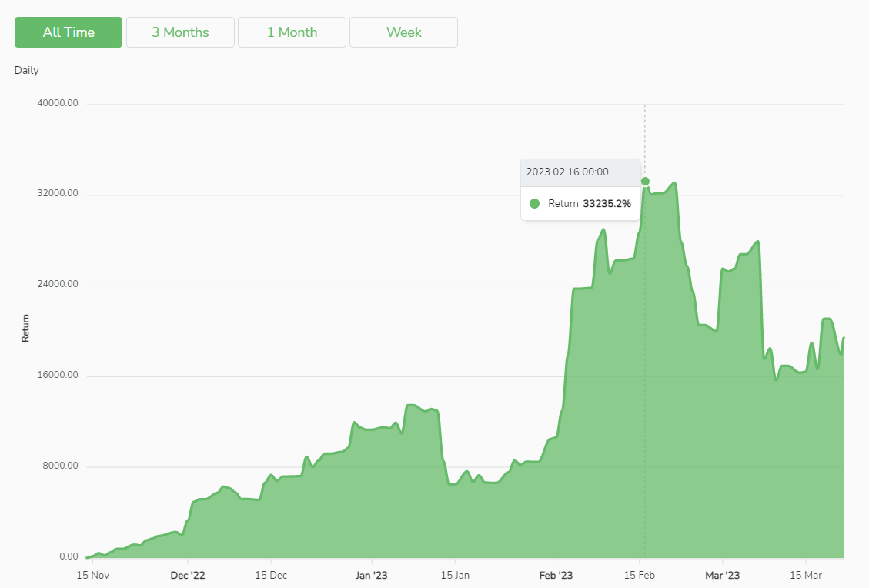
Task: Select the All Time range tab
Action: tap(69, 32)
